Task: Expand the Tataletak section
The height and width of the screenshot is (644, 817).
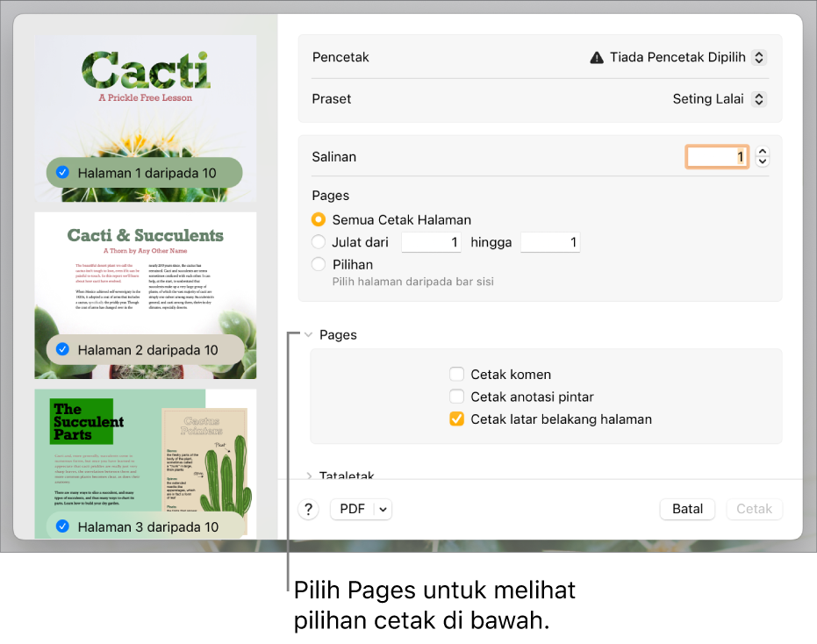Action: [309, 476]
